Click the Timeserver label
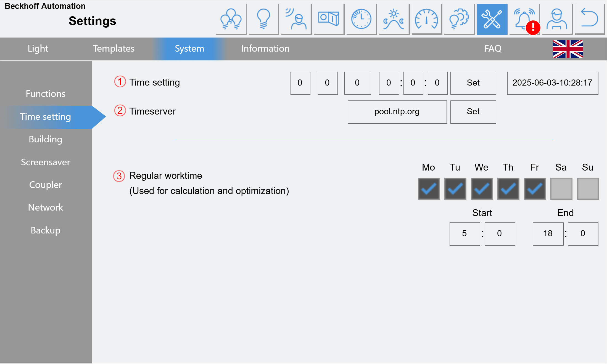607x364 pixels. pos(152,111)
